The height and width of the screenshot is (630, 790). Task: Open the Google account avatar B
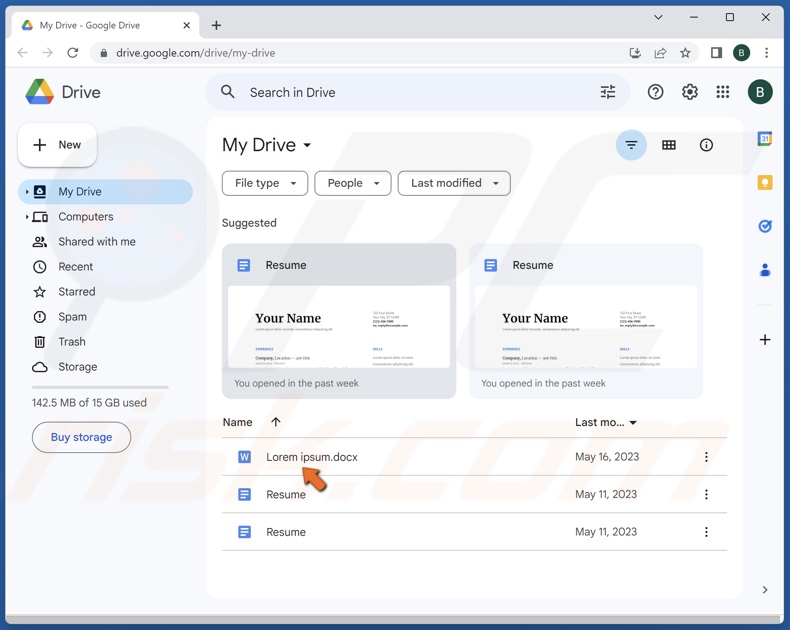(x=760, y=92)
